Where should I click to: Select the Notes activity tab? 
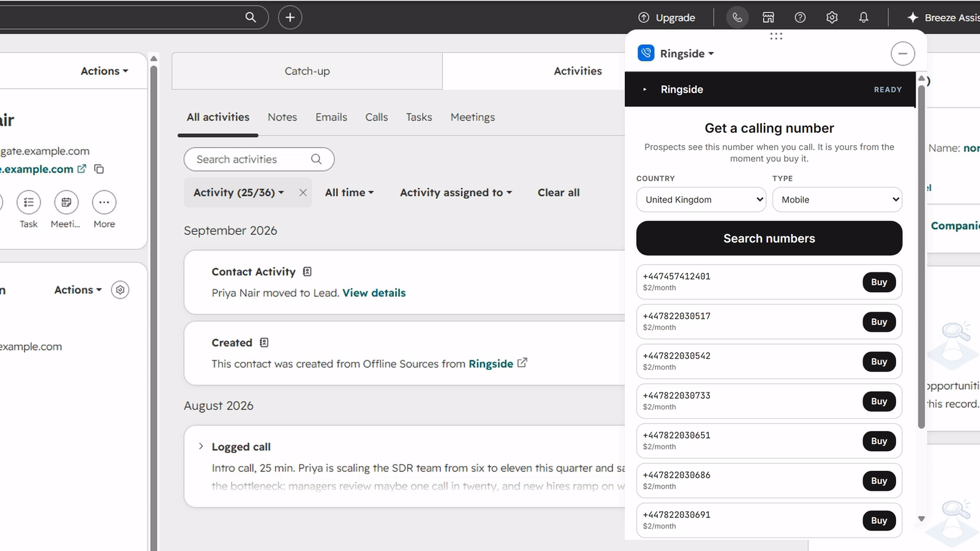(x=282, y=117)
